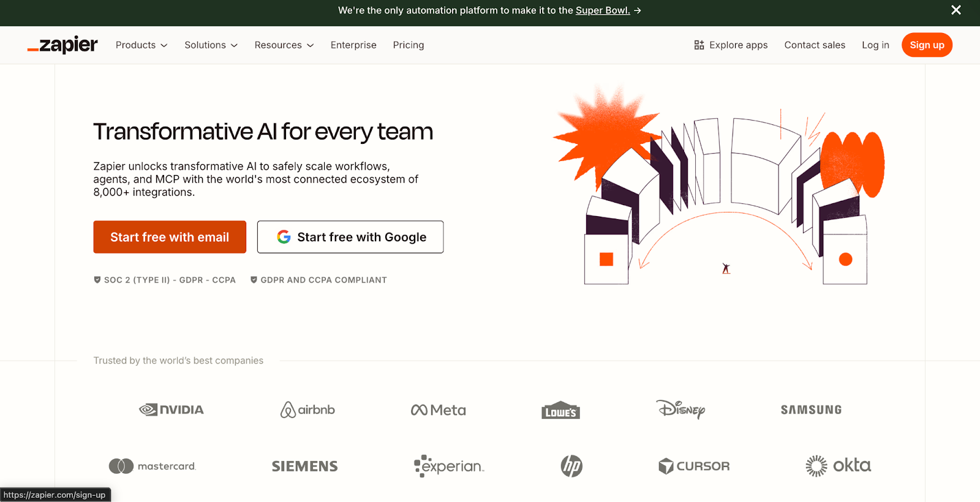980x502 pixels.
Task: Click the Disney logo
Action: [680, 408]
